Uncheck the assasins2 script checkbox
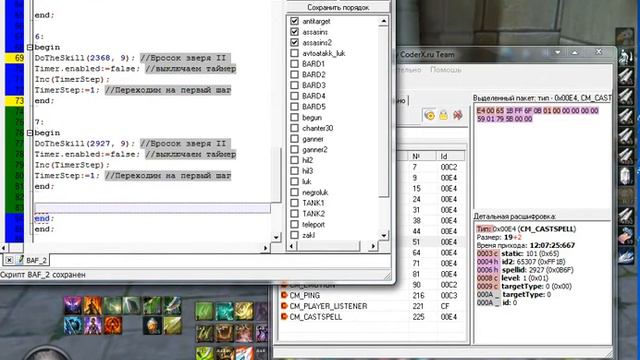 click(294, 42)
